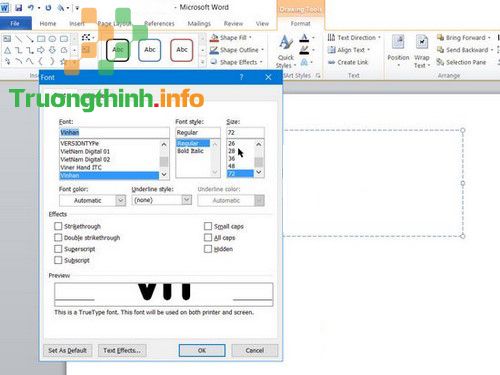The image size is (500, 375).
Task: Click Text Fill letter A icon
Action: [304, 38]
